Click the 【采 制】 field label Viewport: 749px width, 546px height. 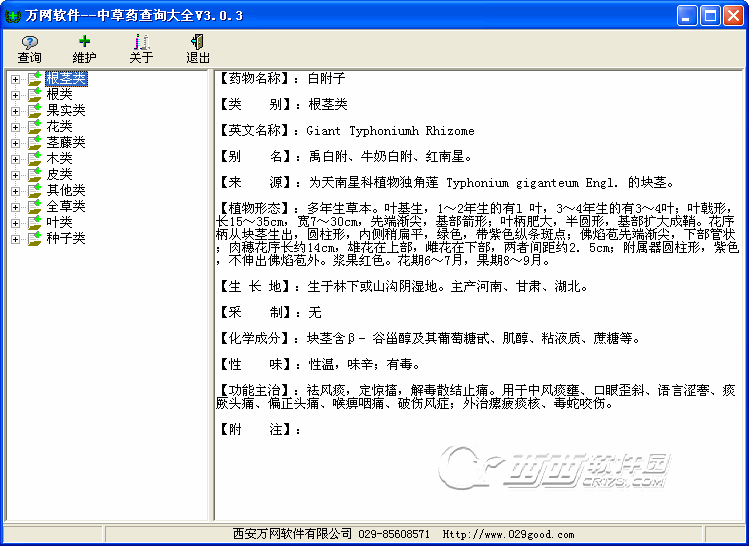(256, 313)
